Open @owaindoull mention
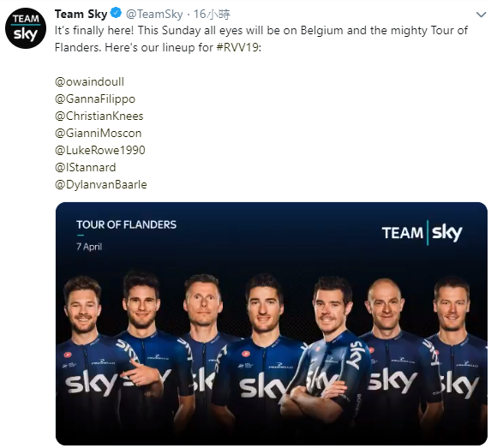This screenshot has height=448, width=491. [89, 81]
